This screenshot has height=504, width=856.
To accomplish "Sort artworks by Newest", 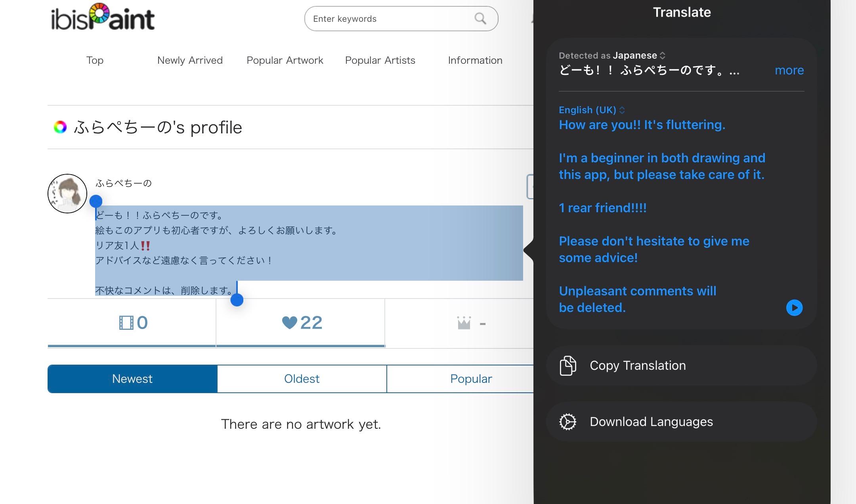I will 132,379.
